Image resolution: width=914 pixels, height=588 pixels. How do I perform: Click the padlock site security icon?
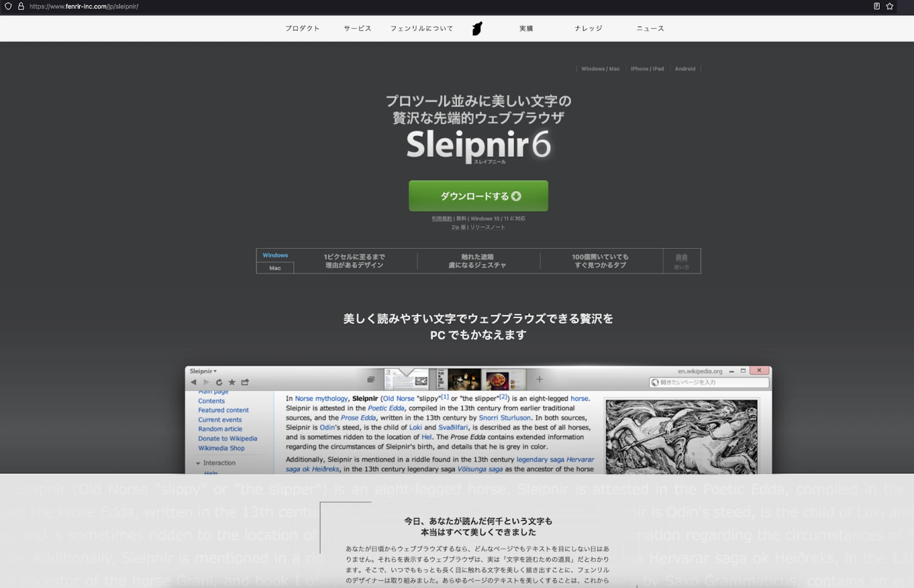[x=21, y=6]
